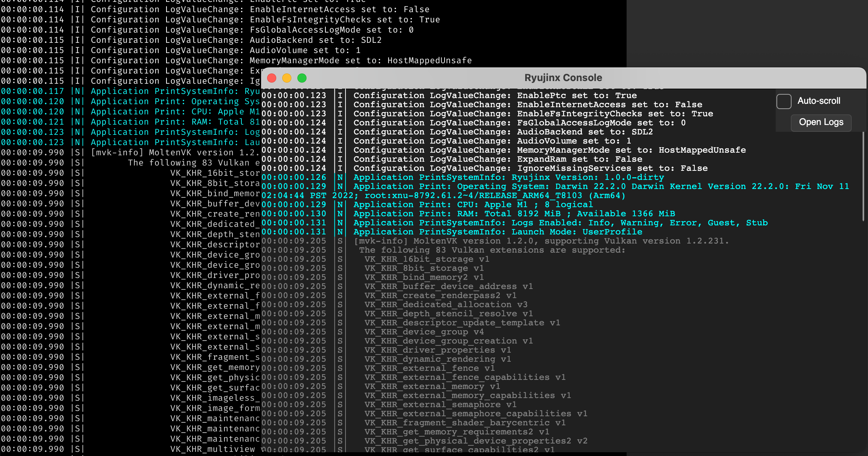Click the VK_KHR_dedicated_allocation v3 line
The height and width of the screenshot is (456, 868).
[445, 304]
